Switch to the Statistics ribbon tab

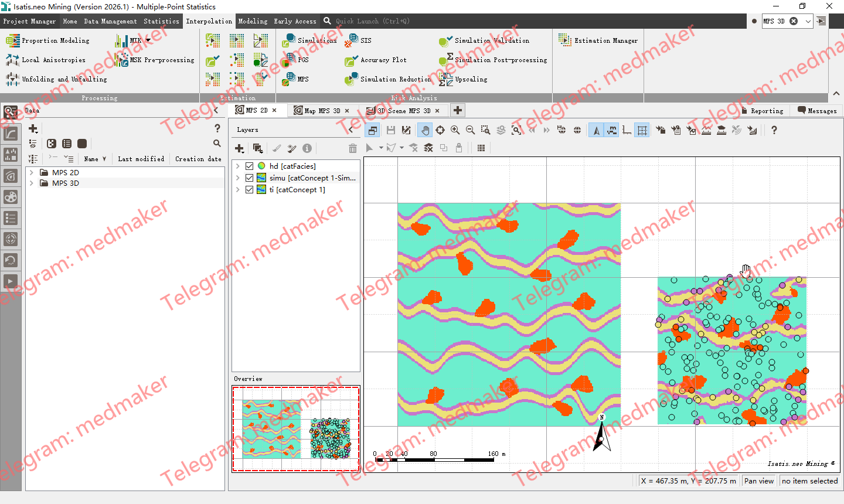[162, 21]
